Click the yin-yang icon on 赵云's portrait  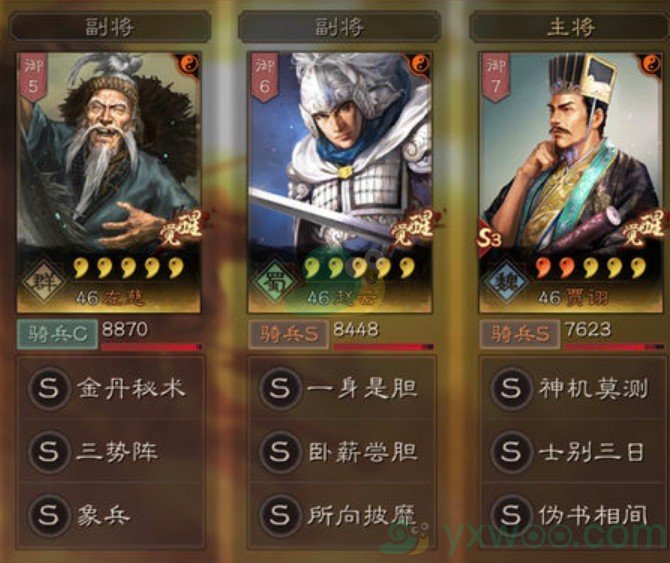click(x=420, y=65)
